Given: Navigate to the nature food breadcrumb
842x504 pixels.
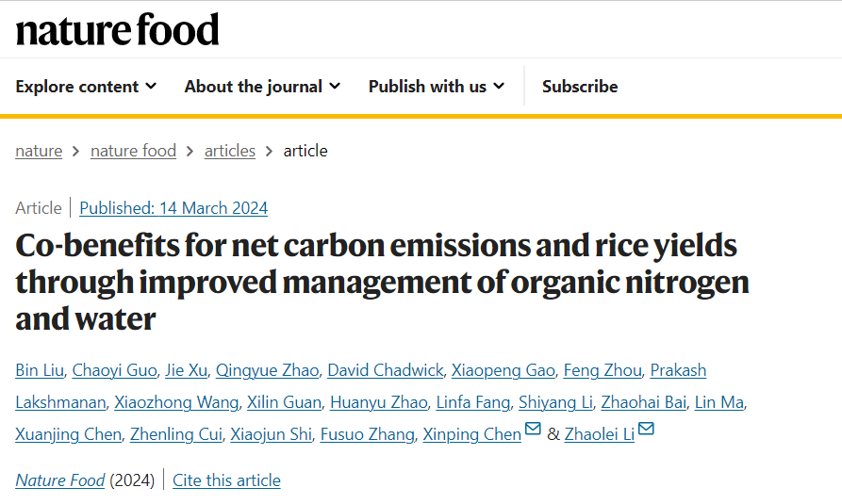Looking at the screenshot, I should [133, 151].
